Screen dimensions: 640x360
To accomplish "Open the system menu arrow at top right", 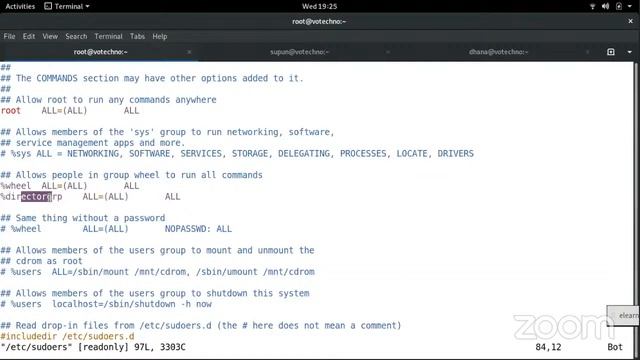I will tap(630, 7).
